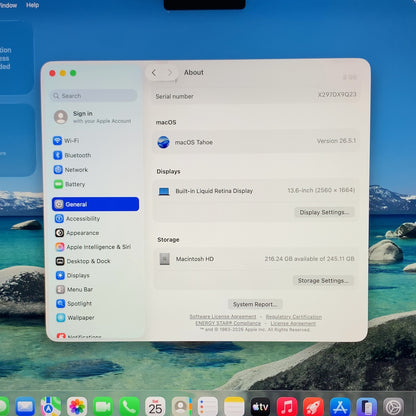
Task: Go back using the back chevron
Action: 154,73
